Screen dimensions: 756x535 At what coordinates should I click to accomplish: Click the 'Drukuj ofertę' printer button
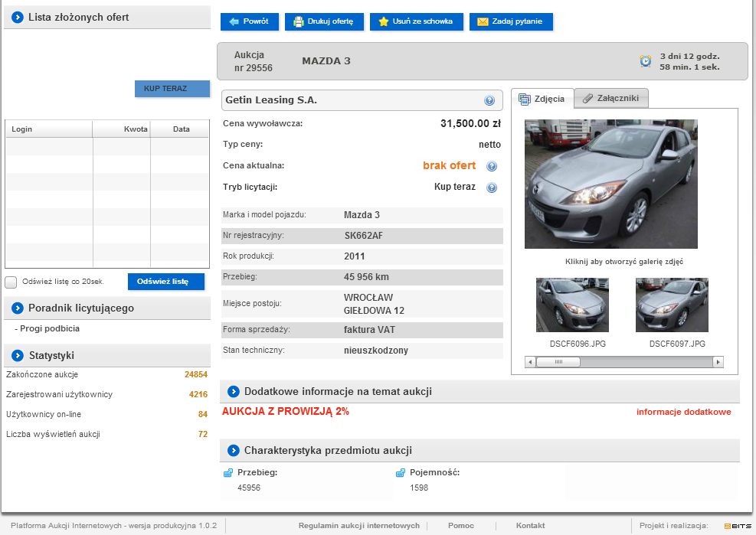pyautogui.click(x=325, y=21)
